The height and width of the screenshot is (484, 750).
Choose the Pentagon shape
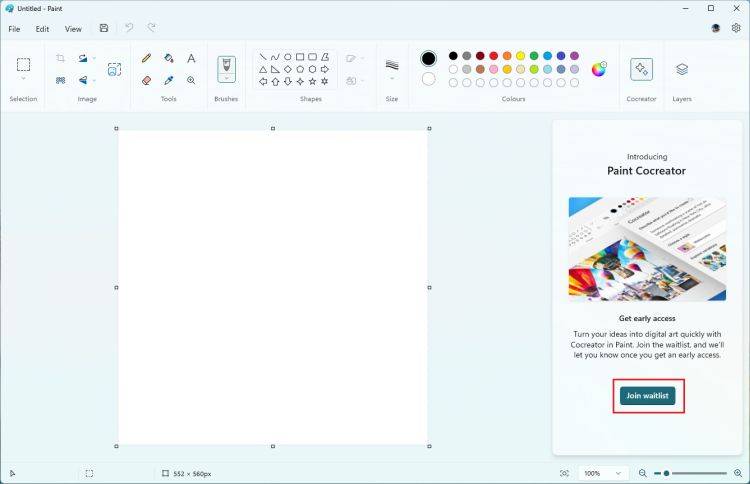tap(300, 69)
